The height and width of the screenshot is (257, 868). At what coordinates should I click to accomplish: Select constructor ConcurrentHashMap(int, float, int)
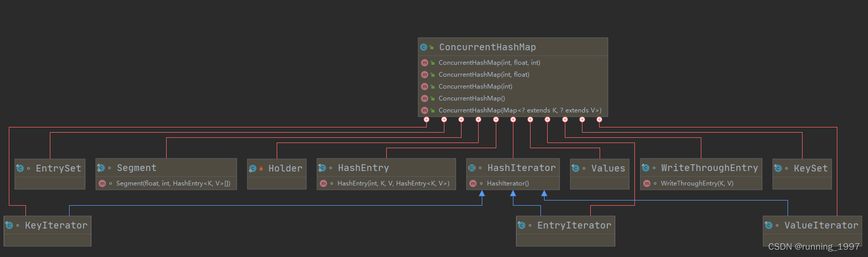click(490, 63)
